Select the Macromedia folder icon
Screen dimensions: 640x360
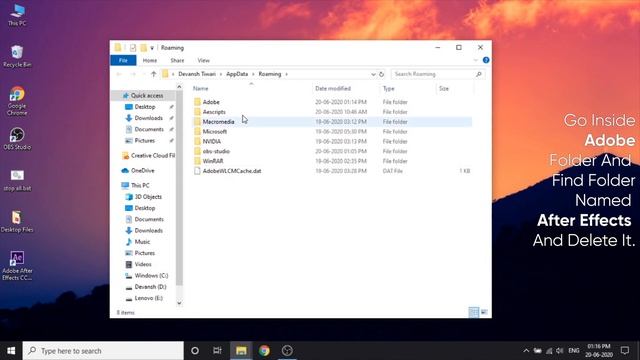tap(198, 122)
